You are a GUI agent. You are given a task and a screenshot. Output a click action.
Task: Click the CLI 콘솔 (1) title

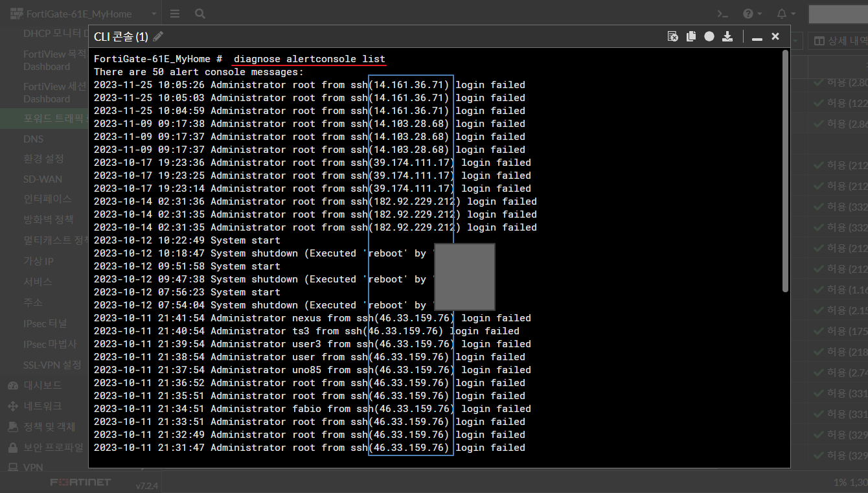[x=121, y=37]
